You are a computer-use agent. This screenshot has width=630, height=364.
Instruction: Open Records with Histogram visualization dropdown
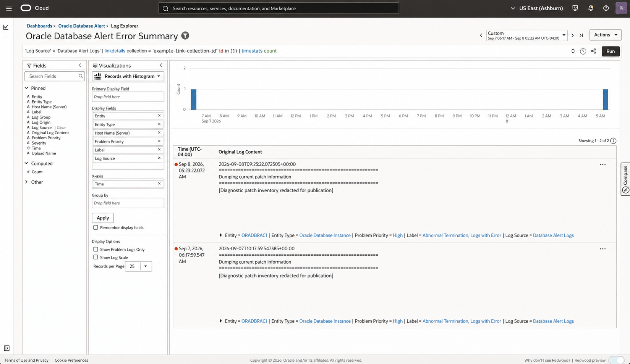[x=128, y=76]
